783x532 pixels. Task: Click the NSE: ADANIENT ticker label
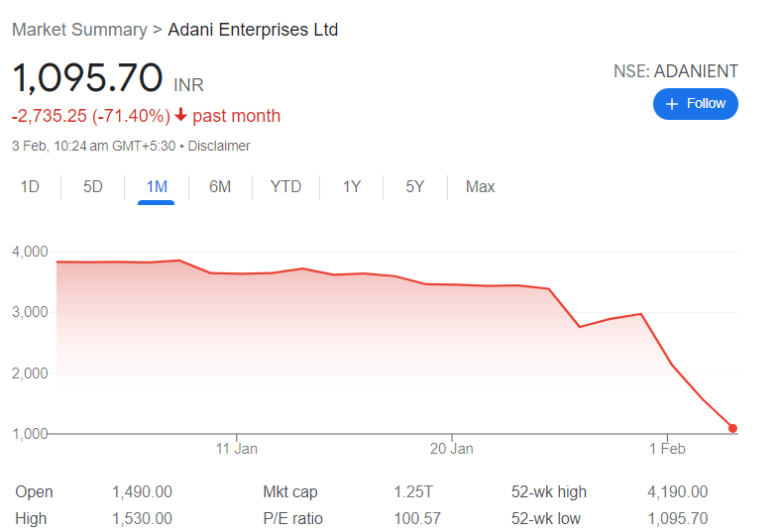(676, 71)
